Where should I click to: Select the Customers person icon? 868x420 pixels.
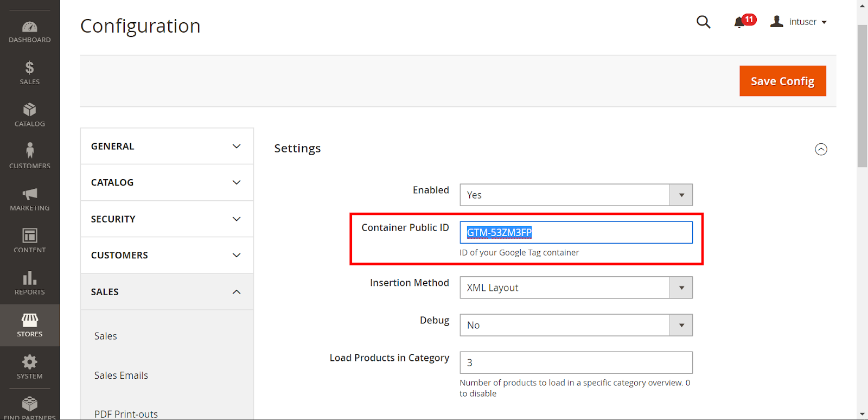tap(29, 151)
